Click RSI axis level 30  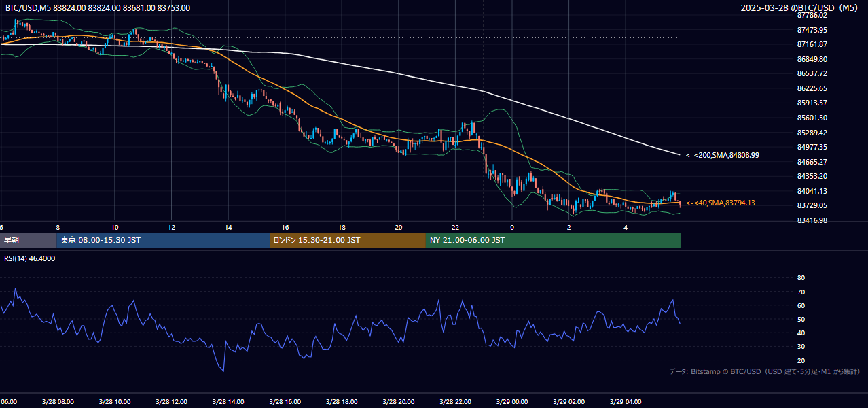pos(801,347)
